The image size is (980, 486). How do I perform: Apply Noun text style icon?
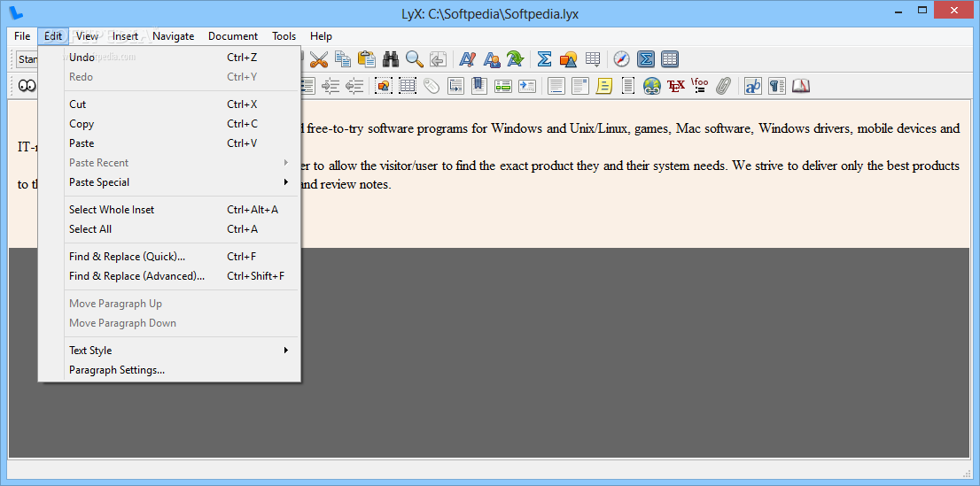[x=491, y=59]
